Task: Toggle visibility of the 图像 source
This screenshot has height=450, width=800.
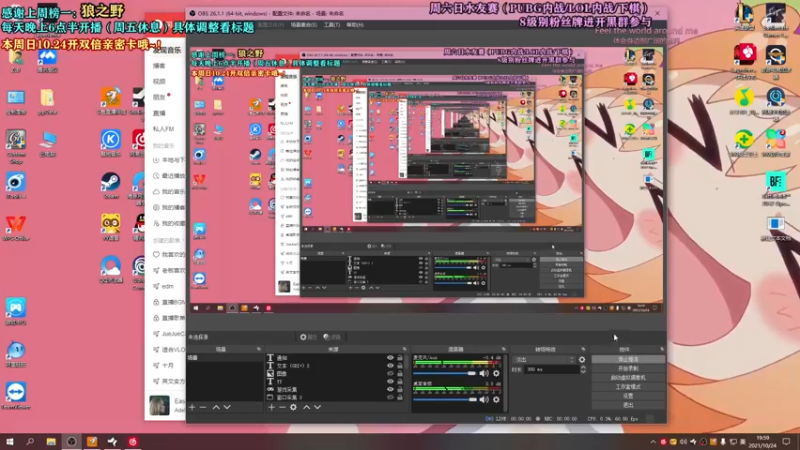Action: [x=390, y=373]
